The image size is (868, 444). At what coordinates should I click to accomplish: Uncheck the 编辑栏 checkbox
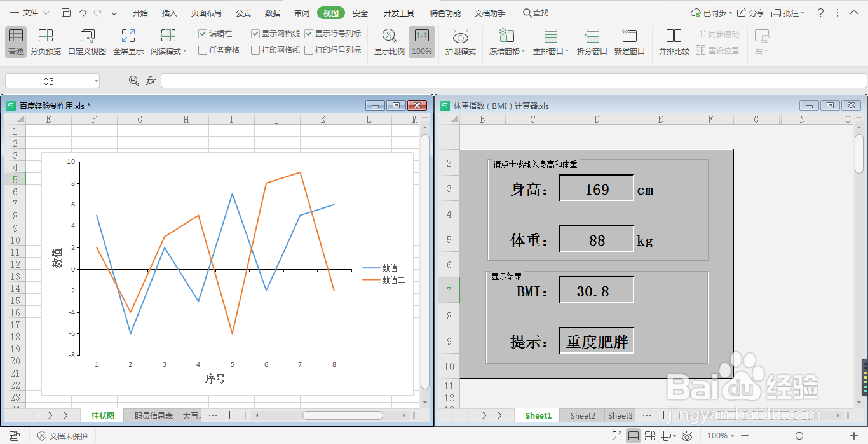[x=203, y=34]
